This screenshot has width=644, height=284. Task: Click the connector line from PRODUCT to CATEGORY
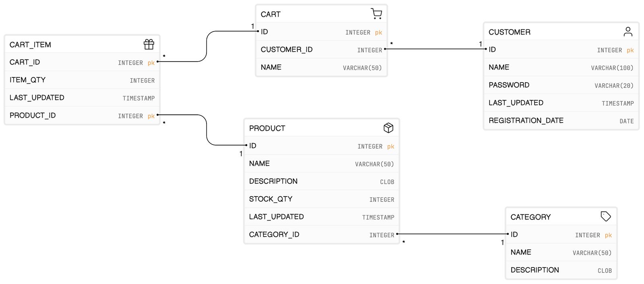pyautogui.click(x=452, y=234)
